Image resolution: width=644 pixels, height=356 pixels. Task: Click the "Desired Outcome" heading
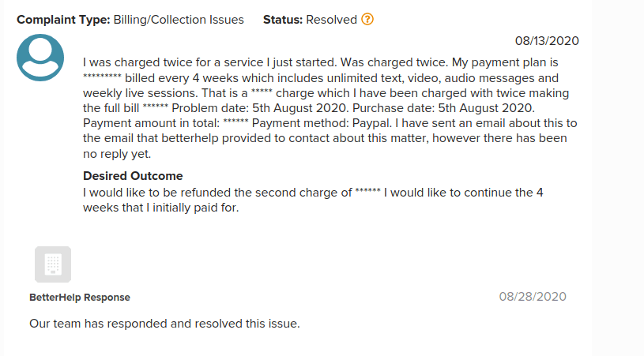click(133, 175)
